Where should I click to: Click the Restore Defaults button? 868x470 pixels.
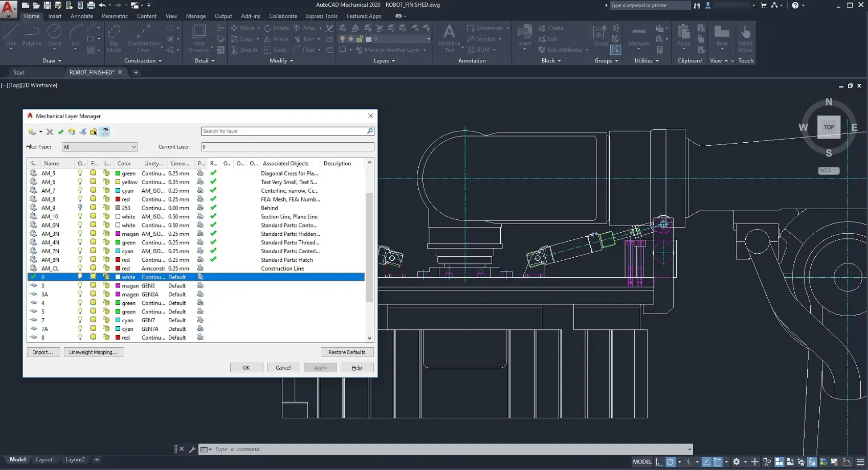point(347,352)
